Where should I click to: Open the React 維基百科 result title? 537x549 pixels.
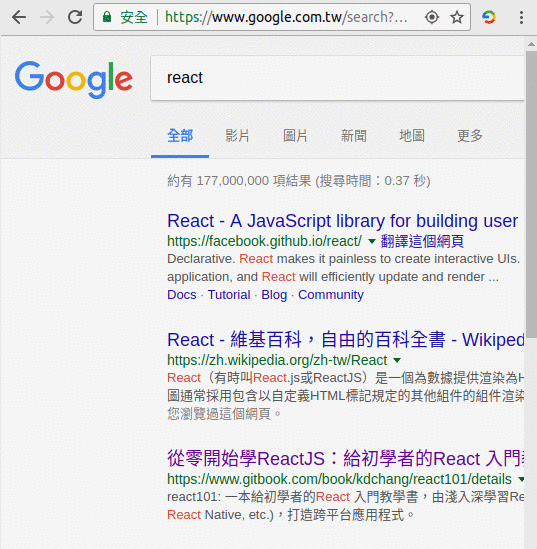point(346,340)
